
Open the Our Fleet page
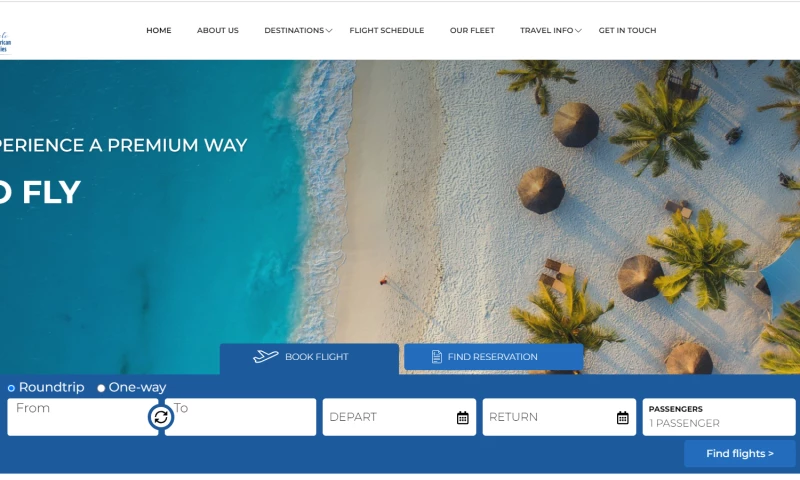472,31
